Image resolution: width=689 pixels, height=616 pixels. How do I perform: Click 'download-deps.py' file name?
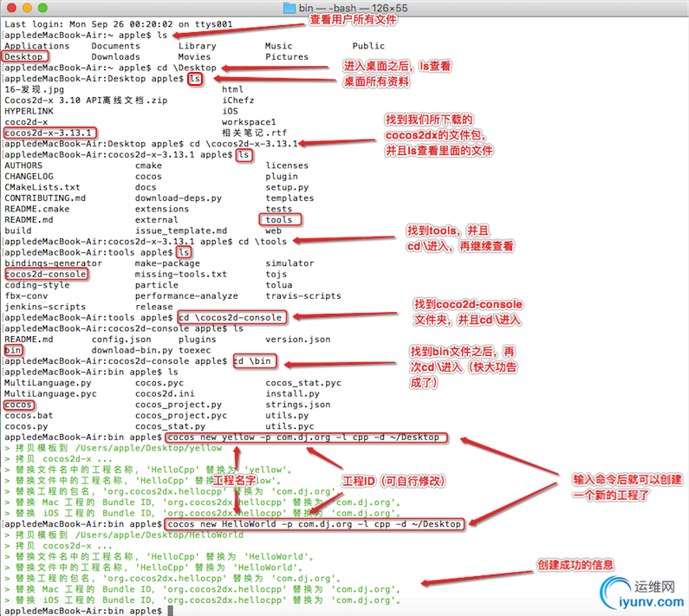tap(179, 198)
